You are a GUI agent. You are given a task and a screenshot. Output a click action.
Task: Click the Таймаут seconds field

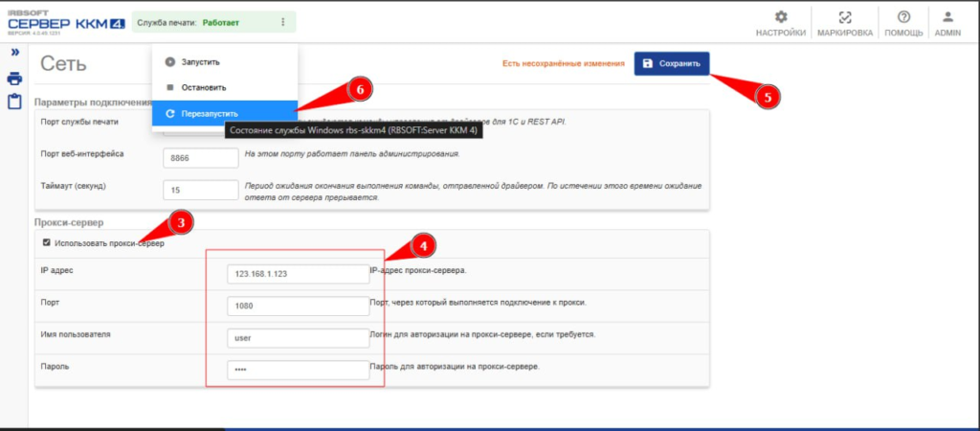pos(200,190)
